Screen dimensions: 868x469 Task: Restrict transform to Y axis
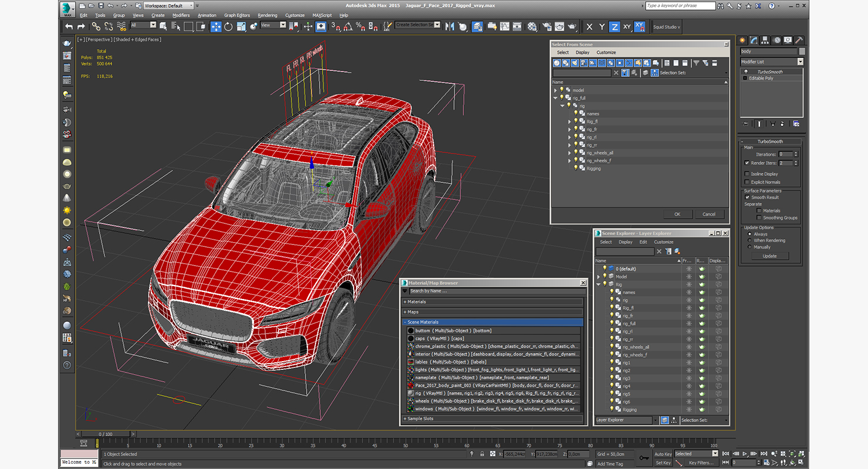tap(602, 27)
